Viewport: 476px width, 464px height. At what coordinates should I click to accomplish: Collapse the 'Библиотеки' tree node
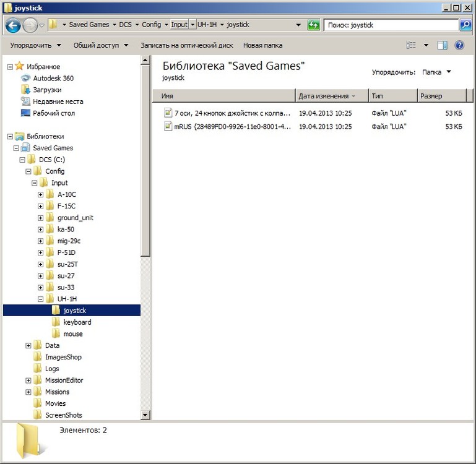tap(10, 137)
